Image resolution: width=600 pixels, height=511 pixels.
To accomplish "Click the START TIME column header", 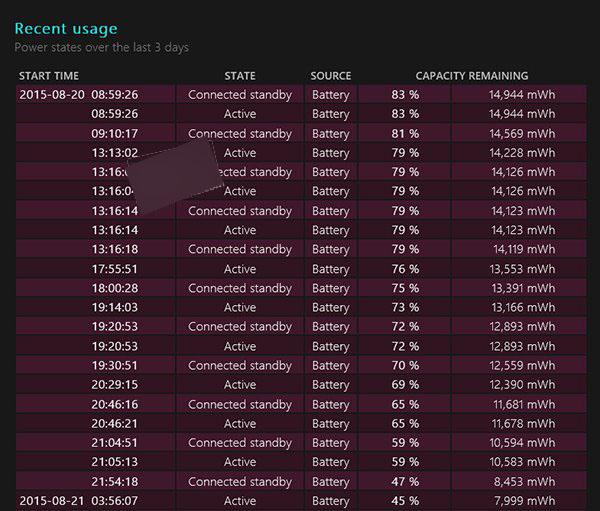I will tap(49, 76).
